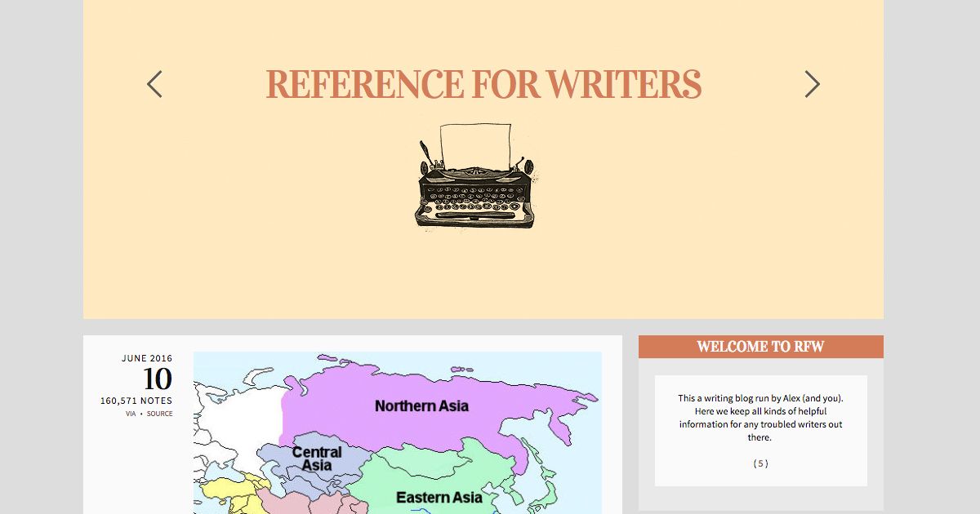Open the Asia regions map image
Image resolution: width=980 pixels, height=514 pixels.
[397, 432]
